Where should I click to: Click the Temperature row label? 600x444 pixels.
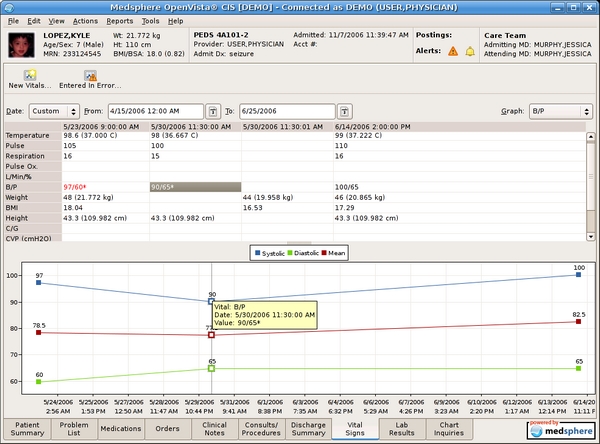coord(27,135)
